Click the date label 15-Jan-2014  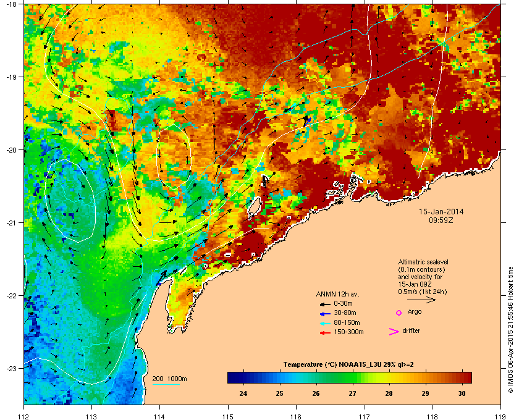tap(441, 211)
